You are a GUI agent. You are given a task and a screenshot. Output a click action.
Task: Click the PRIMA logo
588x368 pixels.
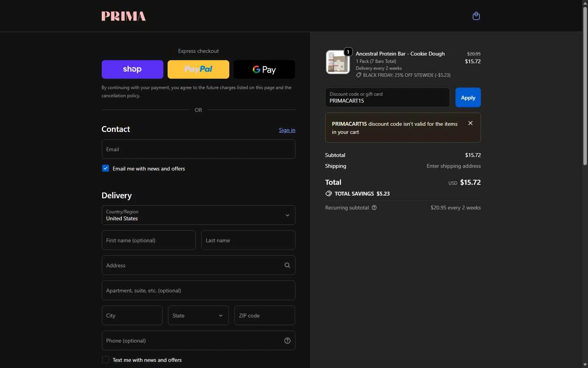pyautogui.click(x=123, y=16)
